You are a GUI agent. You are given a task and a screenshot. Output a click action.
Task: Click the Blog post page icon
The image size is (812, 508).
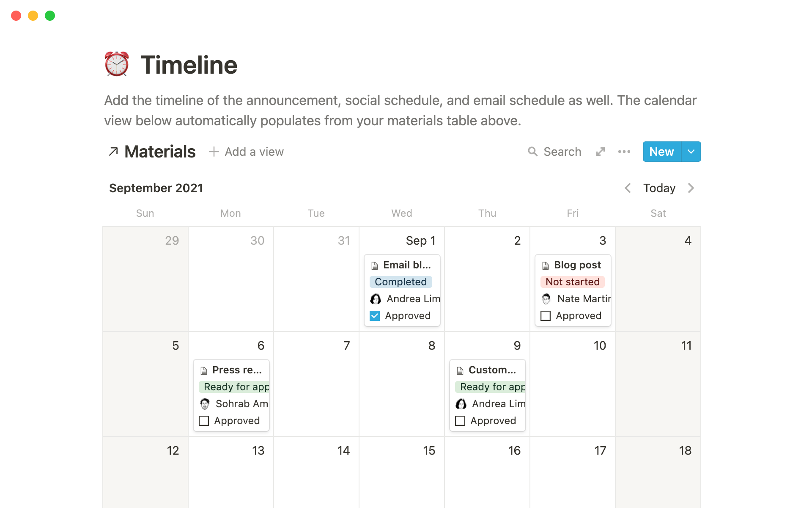(546, 265)
